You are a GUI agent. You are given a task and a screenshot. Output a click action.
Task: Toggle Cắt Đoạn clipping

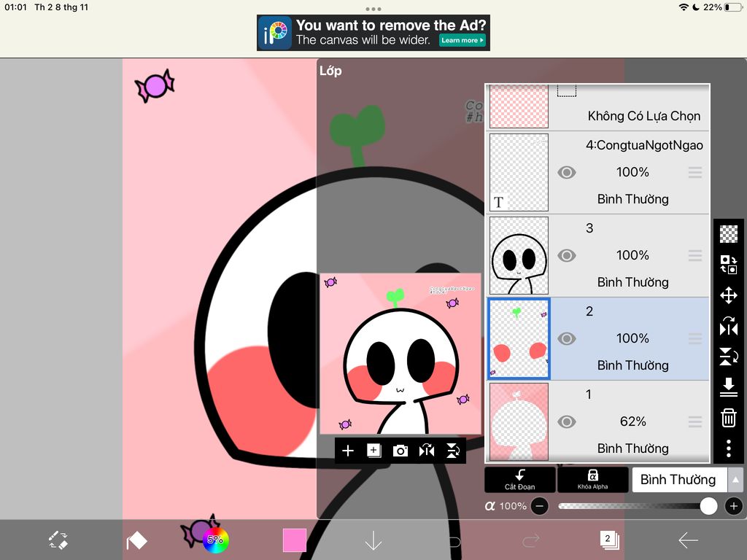coord(519,479)
